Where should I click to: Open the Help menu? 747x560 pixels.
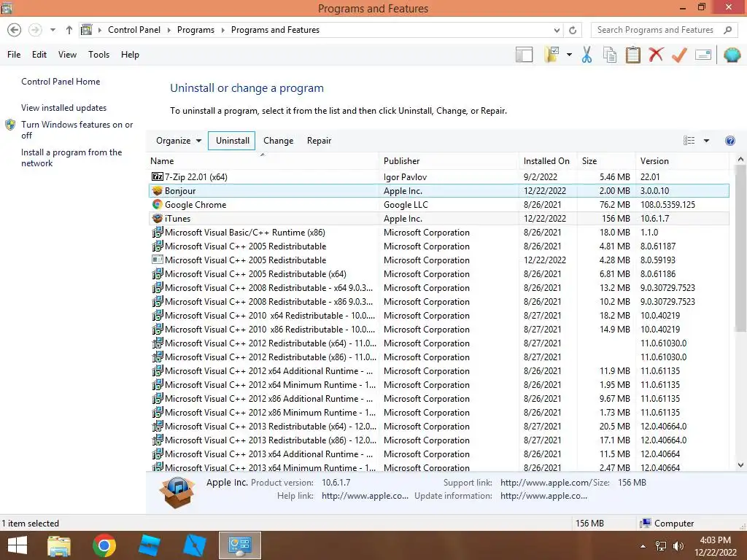point(130,55)
